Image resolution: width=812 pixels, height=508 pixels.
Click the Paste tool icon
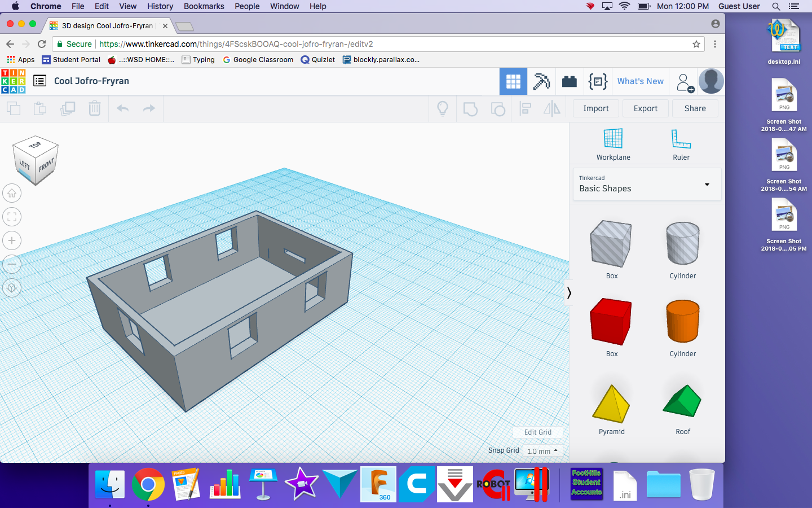(x=40, y=108)
